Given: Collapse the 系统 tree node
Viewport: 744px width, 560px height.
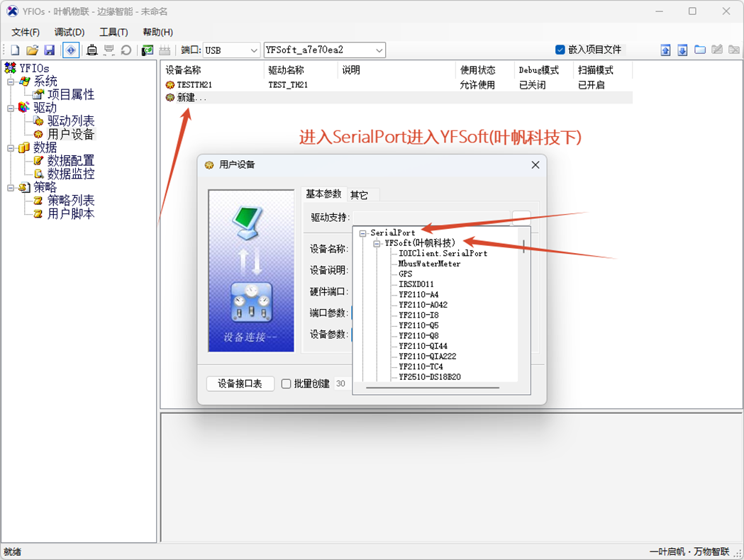Looking at the screenshot, I should tap(11, 82).
